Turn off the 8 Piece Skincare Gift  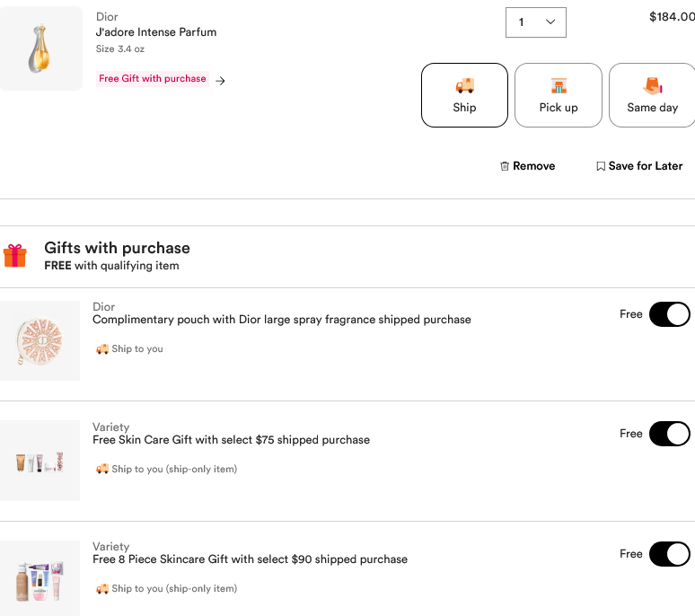[x=669, y=554]
